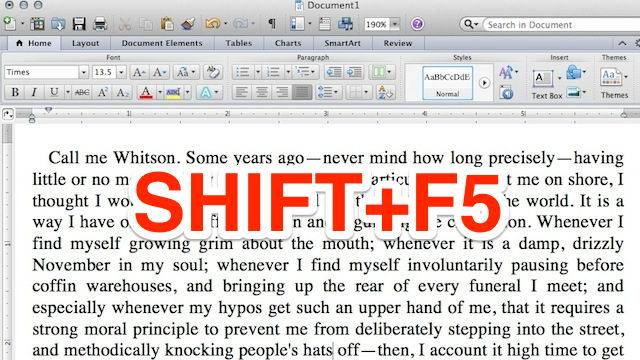Click the Print icon

click(100, 24)
